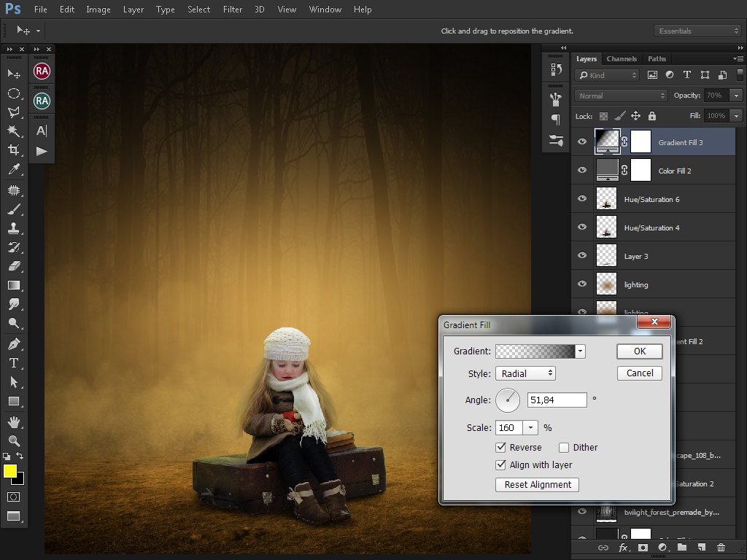747x560 pixels.
Task: Uncheck the Reverse checkbox
Action: coord(501,448)
